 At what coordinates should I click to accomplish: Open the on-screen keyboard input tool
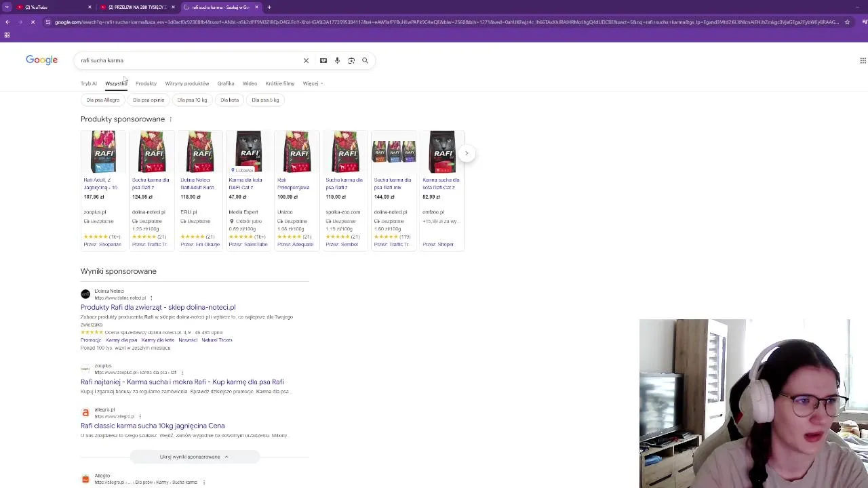[x=323, y=60]
